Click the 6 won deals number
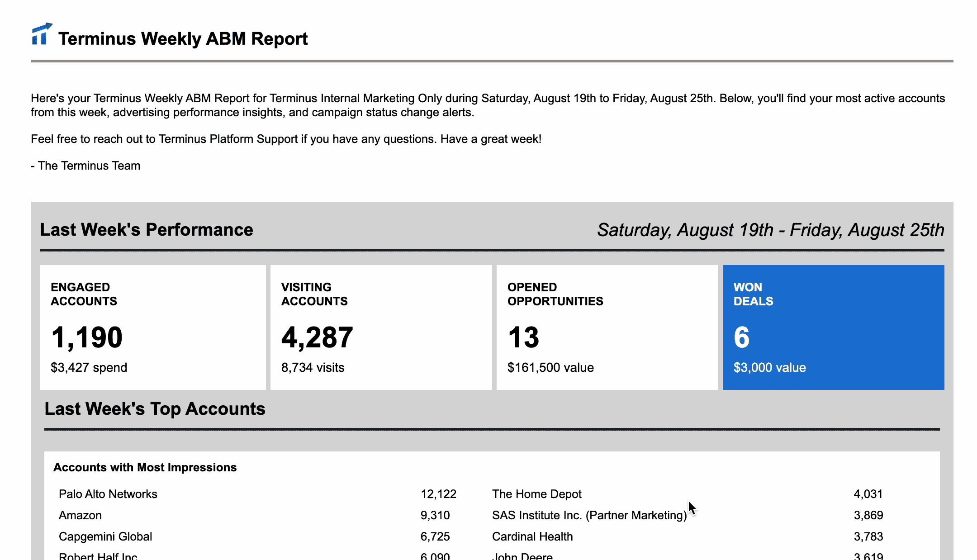 (742, 337)
